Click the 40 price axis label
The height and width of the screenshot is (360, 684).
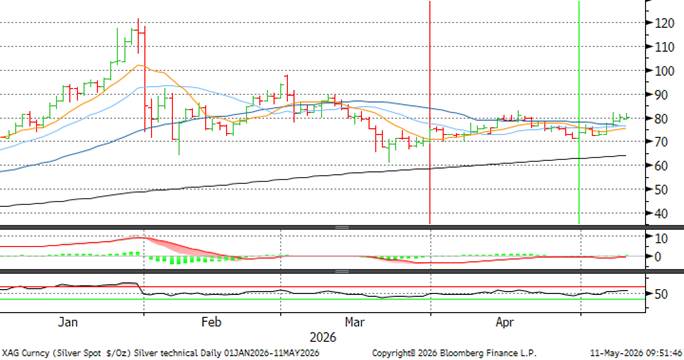[662, 214]
